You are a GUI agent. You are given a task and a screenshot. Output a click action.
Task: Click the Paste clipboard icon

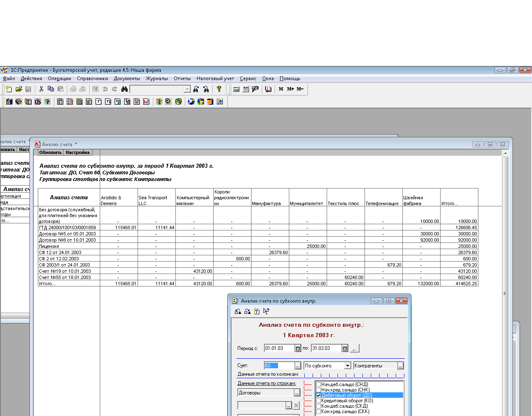[60, 89]
